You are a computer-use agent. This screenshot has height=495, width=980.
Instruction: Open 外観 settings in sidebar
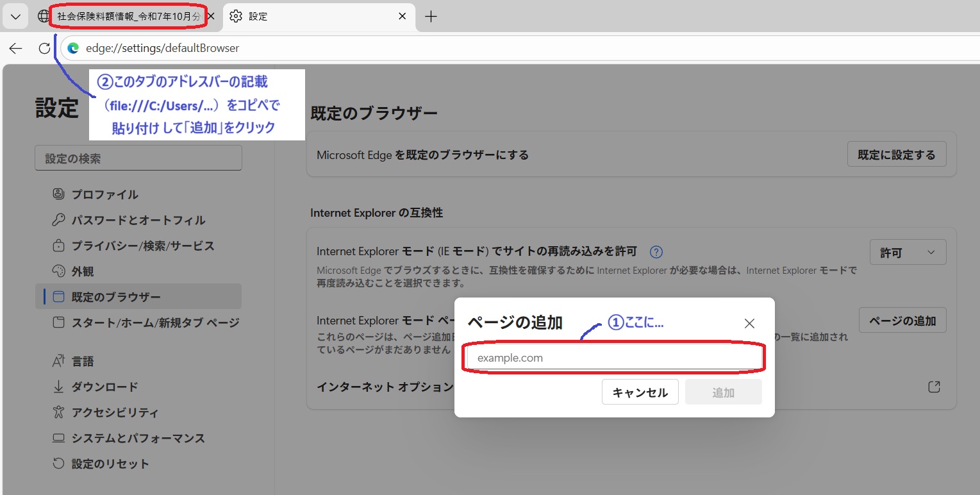click(83, 271)
